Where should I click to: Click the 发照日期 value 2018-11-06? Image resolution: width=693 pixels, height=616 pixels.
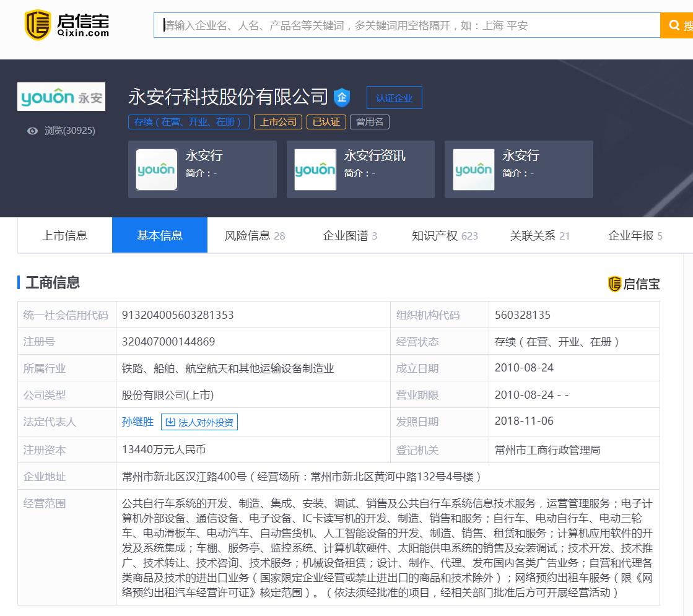click(x=524, y=421)
